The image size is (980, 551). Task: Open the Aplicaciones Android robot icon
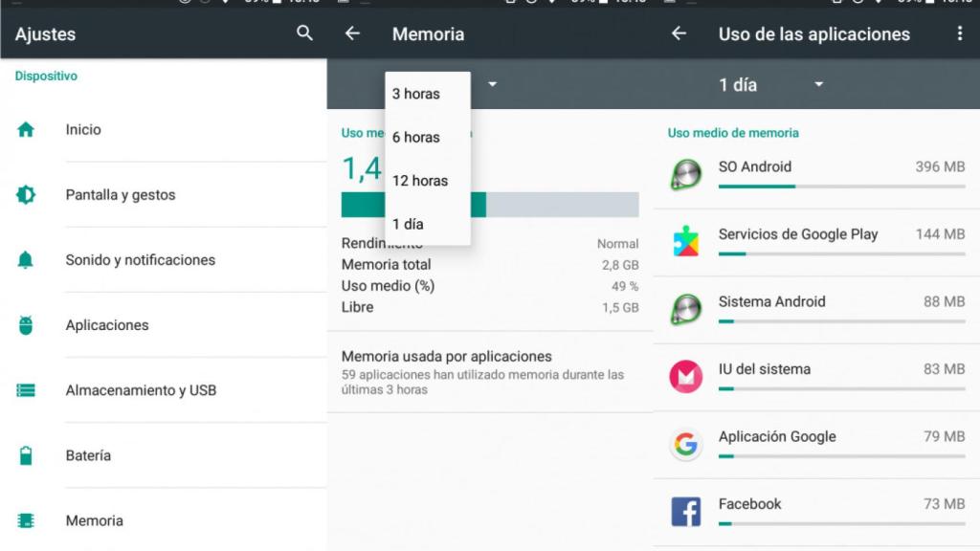[x=27, y=324]
